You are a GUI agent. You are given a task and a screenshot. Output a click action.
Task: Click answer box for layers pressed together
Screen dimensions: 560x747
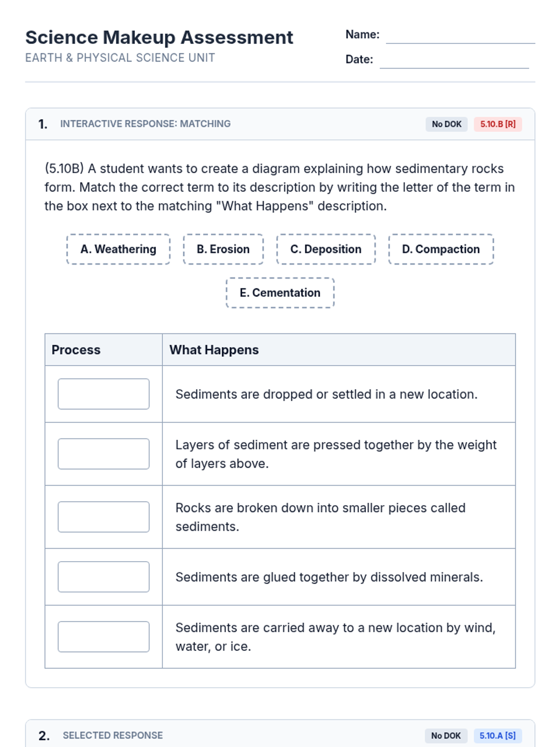[x=104, y=454]
